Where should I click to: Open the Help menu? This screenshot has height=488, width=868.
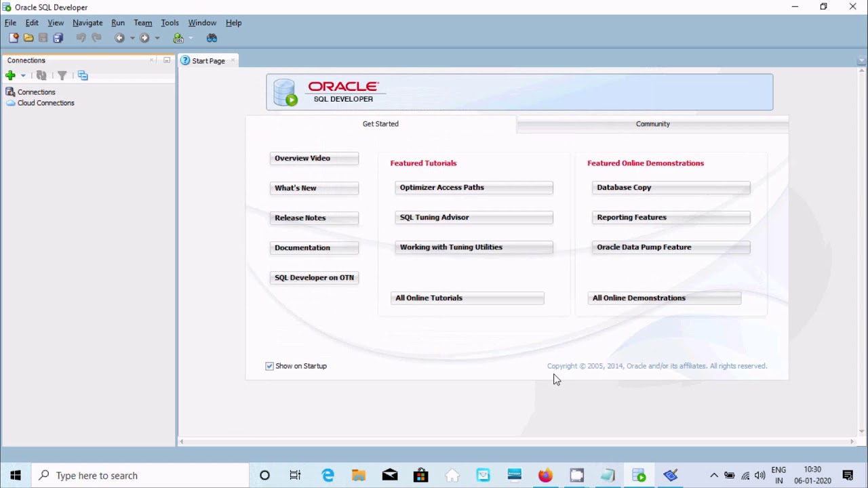(233, 22)
